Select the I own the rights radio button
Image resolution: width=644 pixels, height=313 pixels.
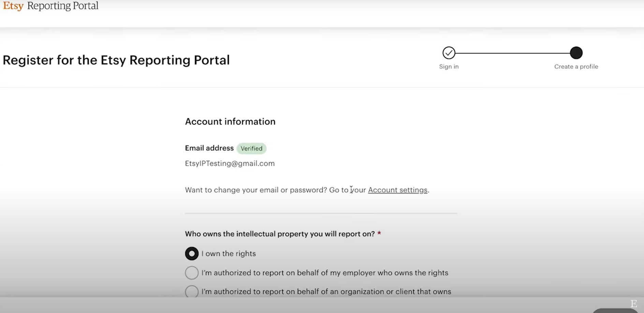[x=192, y=254]
